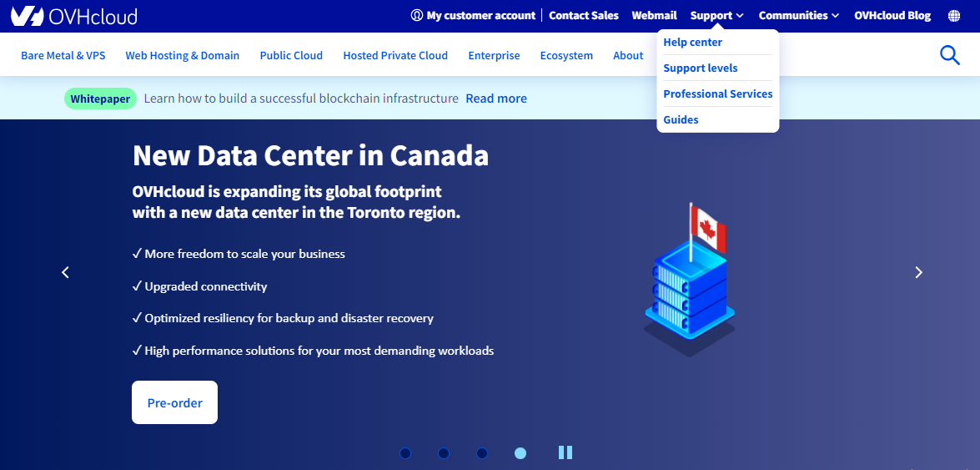Select the active fourth carousel dot

pyautogui.click(x=520, y=453)
